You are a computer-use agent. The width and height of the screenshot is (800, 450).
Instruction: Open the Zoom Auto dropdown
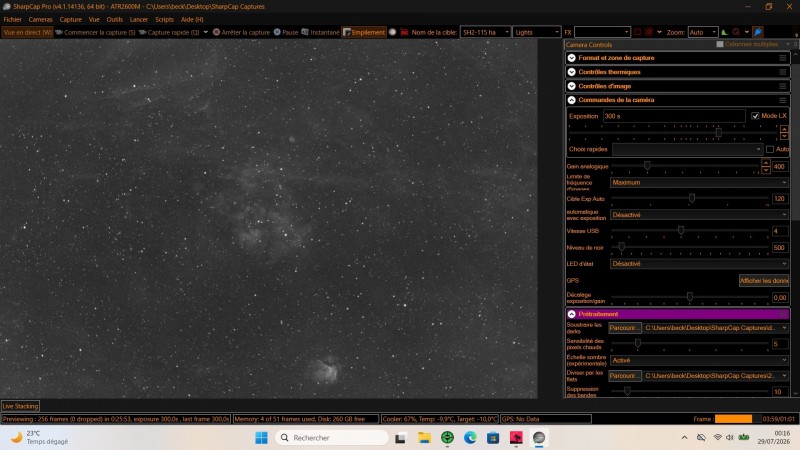click(703, 32)
